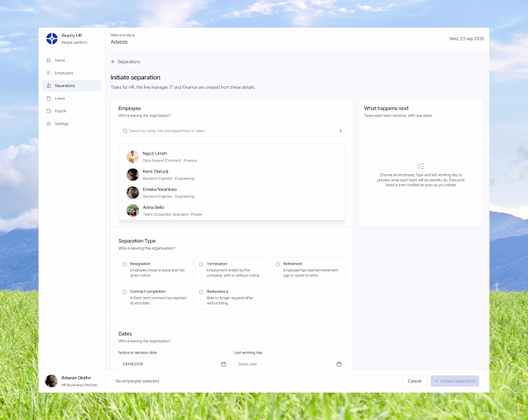Screen dimensions: 528x420
Task: Click the No employee selected status text
Action: 137,381
